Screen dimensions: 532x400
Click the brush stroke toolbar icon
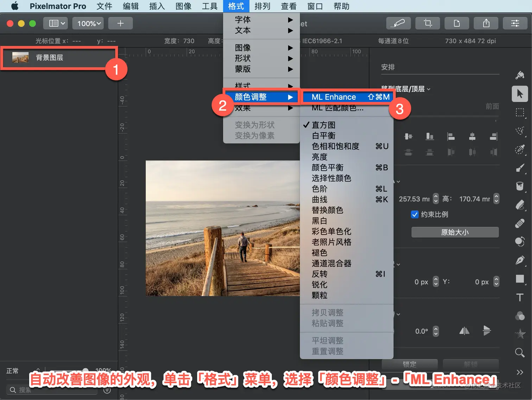pos(398,23)
